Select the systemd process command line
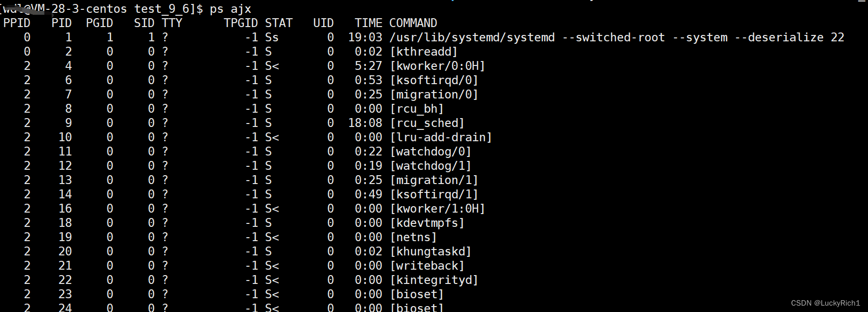The height and width of the screenshot is (312, 868). coord(616,37)
